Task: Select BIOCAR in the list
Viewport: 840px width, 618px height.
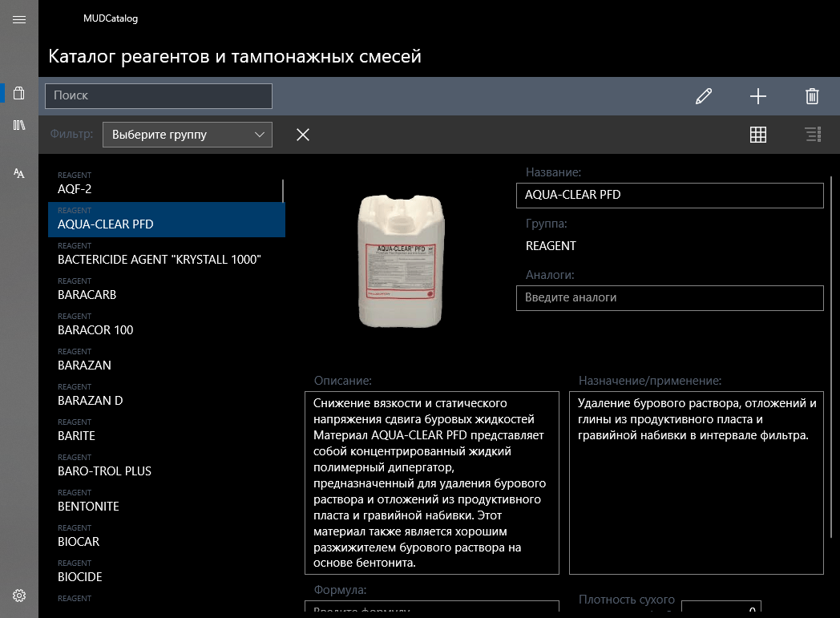Action: (x=166, y=538)
